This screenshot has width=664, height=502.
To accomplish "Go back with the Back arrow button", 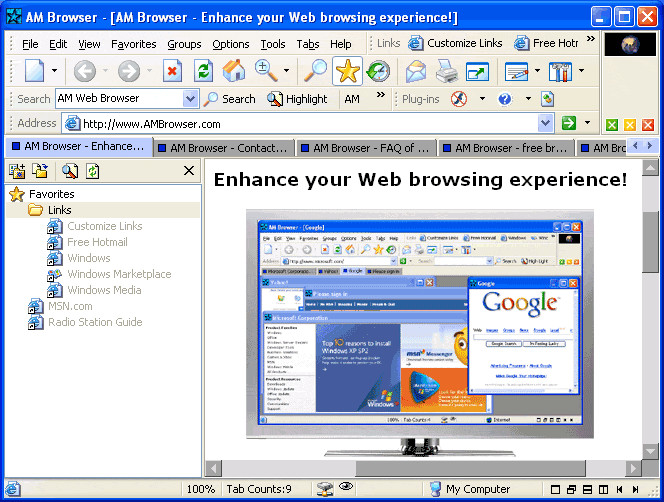I will [85, 71].
